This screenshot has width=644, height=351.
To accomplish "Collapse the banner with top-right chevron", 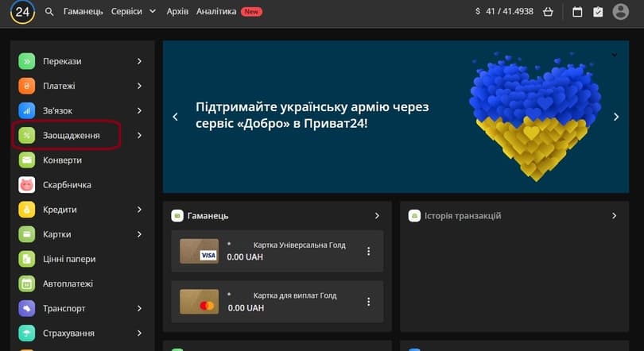I will click(615, 55).
